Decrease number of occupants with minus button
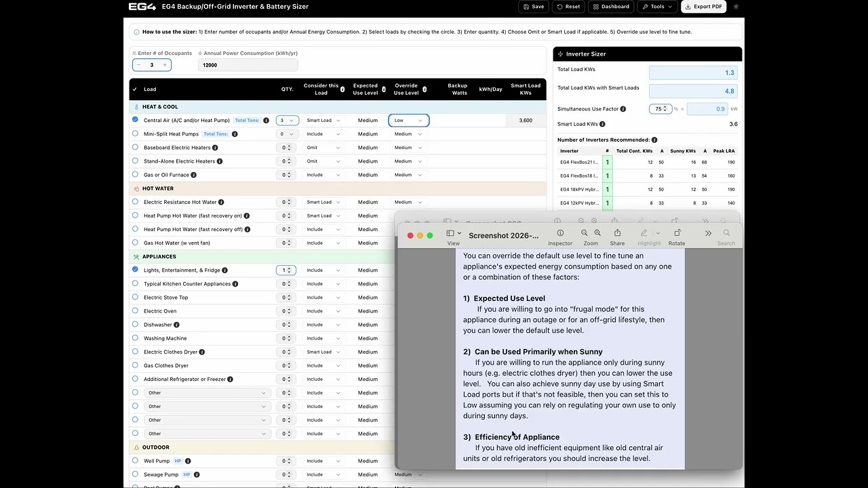 point(139,65)
